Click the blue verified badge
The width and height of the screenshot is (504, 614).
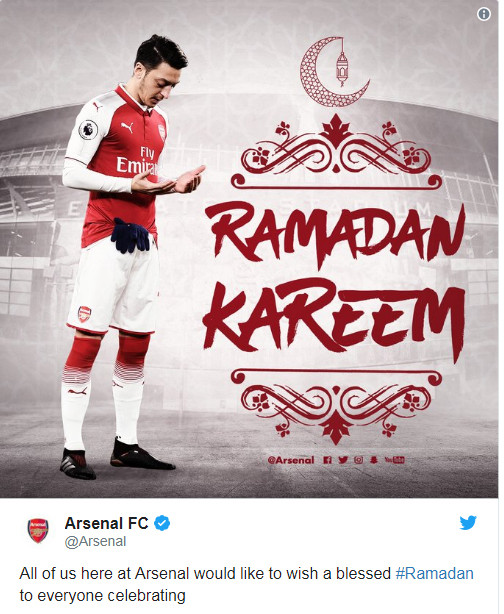162,523
